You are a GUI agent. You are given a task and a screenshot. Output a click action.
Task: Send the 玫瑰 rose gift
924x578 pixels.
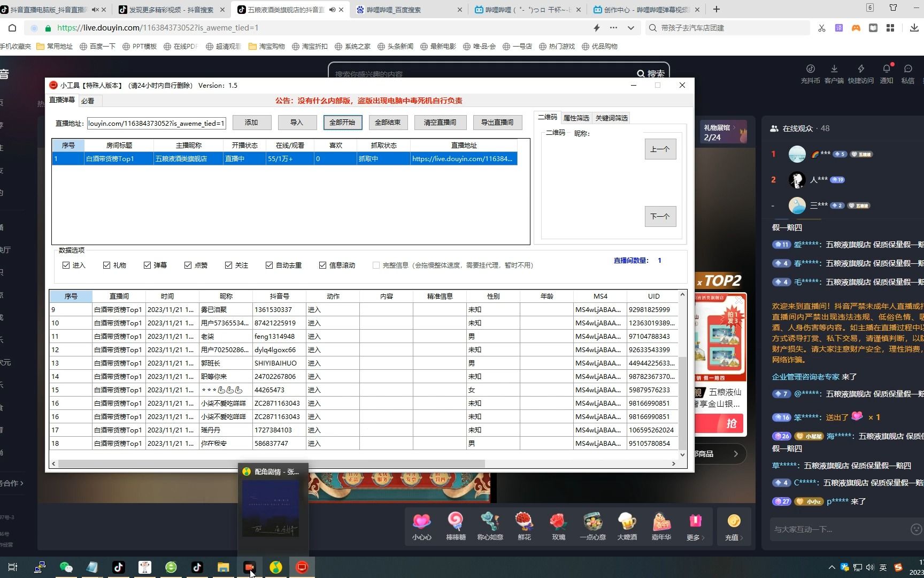click(x=558, y=521)
